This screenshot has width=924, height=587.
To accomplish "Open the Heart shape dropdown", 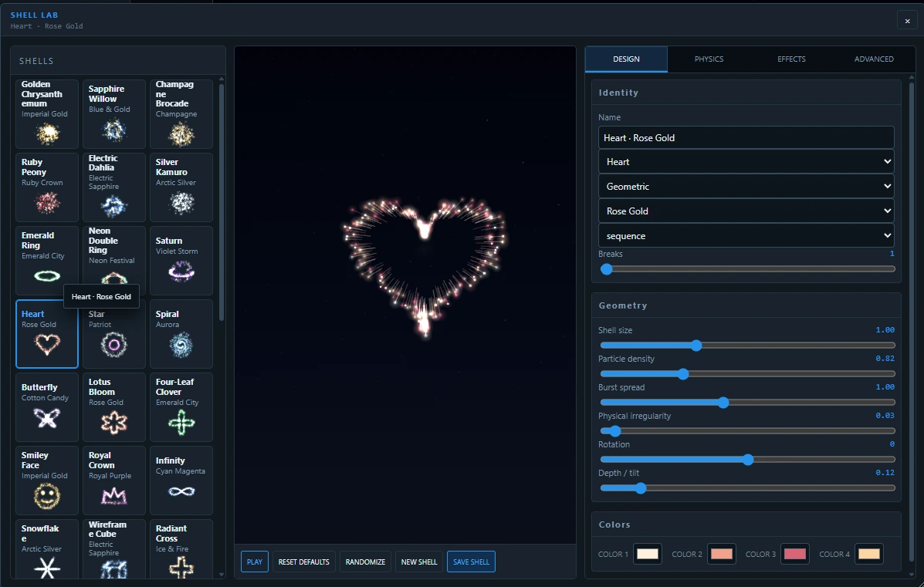I will tap(746, 162).
